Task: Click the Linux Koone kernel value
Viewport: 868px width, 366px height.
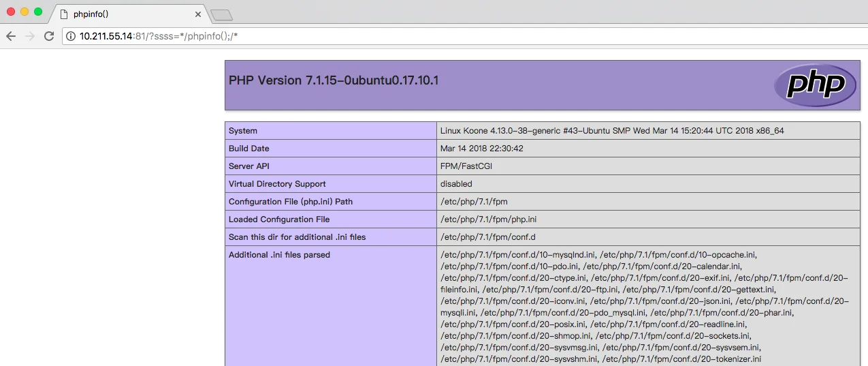Action: pyautogui.click(x=612, y=131)
